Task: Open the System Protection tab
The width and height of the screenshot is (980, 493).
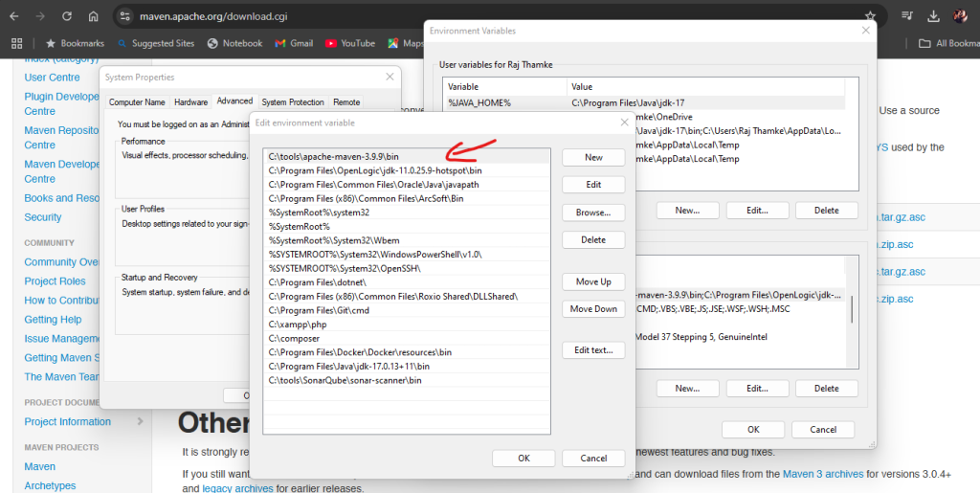Action: tap(293, 102)
